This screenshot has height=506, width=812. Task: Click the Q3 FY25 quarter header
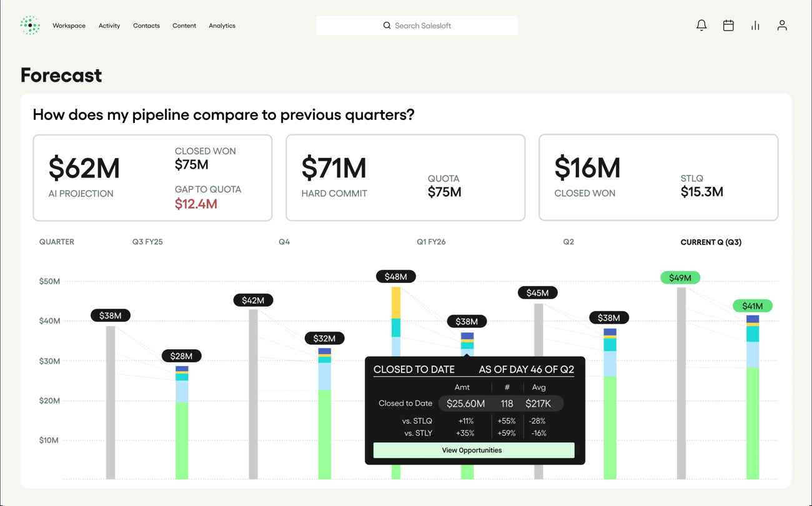pyautogui.click(x=147, y=242)
